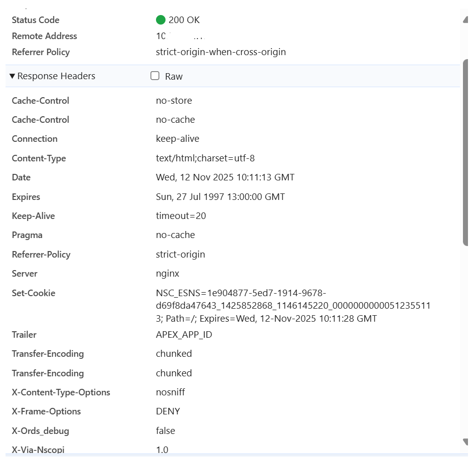476x460 pixels.
Task: Click the scrollbar down arrow
Action: [466, 441]
